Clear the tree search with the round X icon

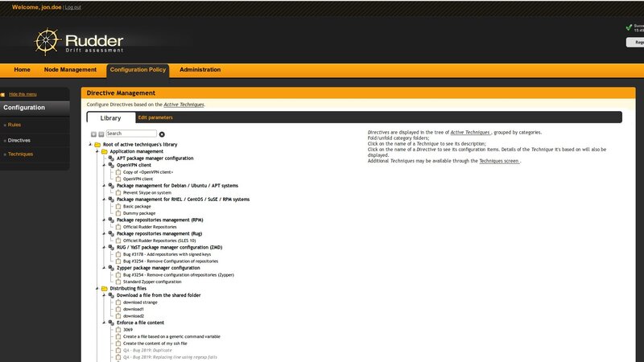(x=162, y=134)
